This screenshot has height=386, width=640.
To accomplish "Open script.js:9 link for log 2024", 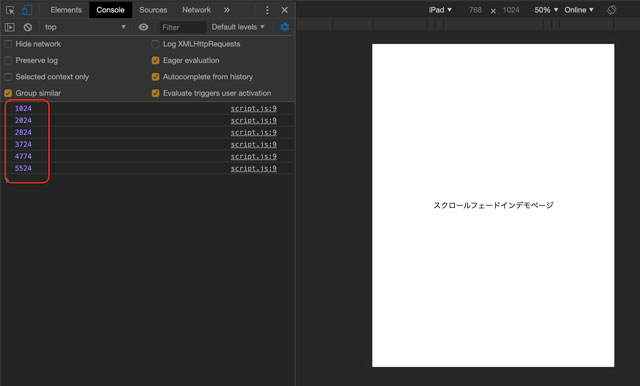I will (x=253, y=120).
